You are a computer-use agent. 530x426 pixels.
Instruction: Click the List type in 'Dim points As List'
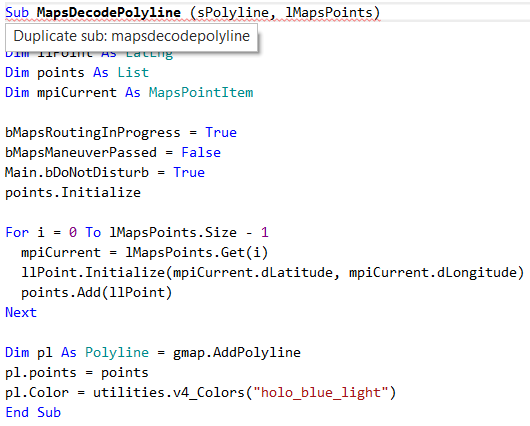pos(133,73)
